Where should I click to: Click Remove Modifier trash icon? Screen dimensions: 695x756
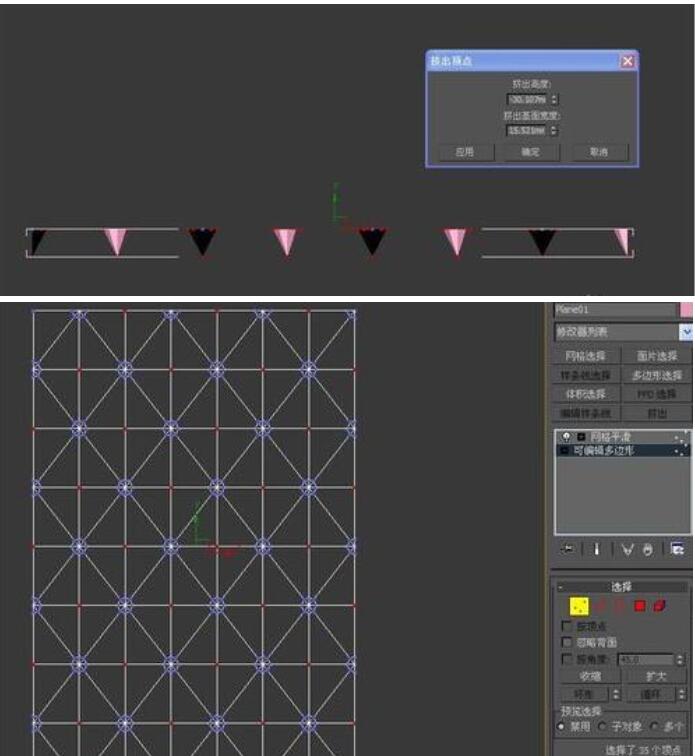click(648, 548)
